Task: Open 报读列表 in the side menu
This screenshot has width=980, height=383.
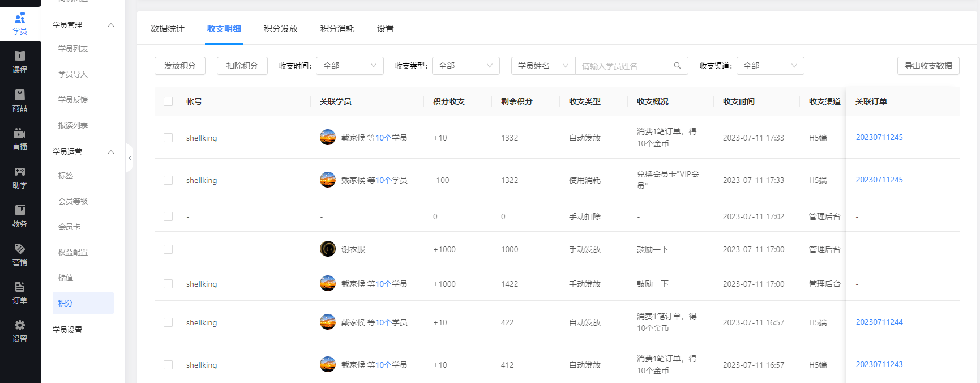Action: [73, 125]
